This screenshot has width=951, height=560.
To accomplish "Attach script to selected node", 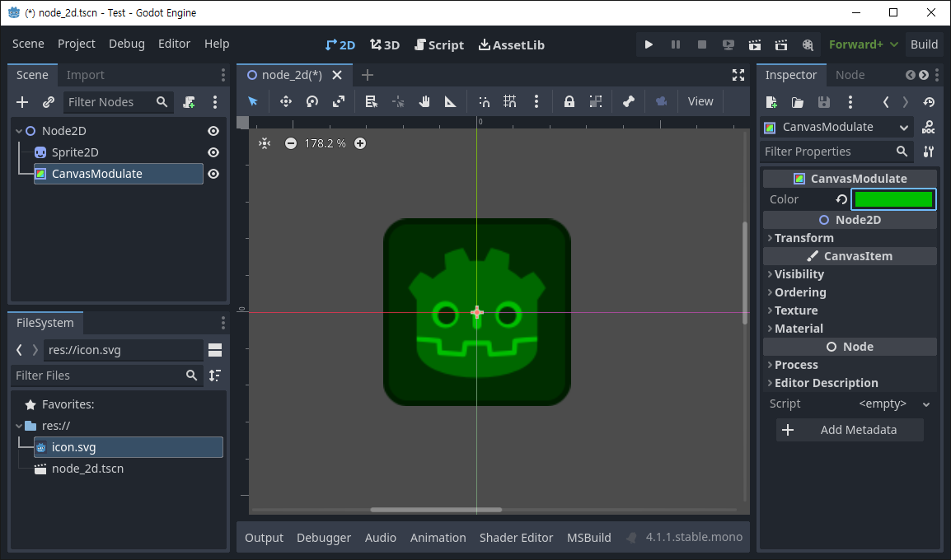I will pyautogui.click(x=190, y=102).
